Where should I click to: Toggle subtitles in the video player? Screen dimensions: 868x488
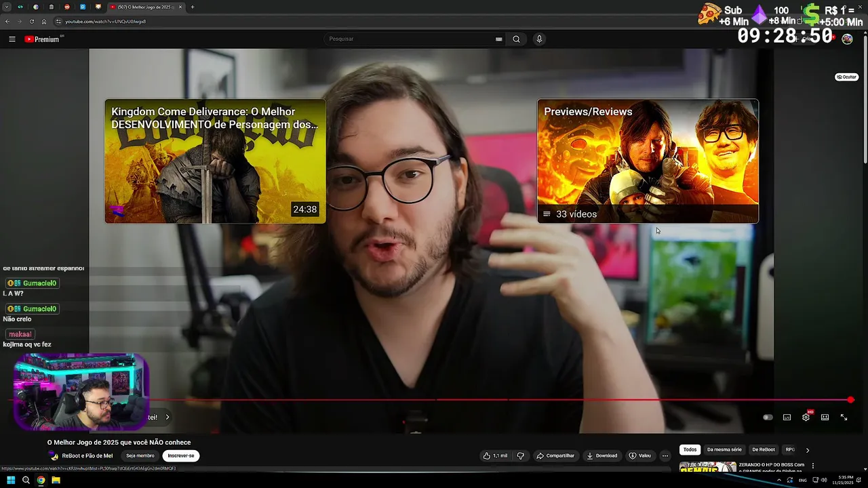click(787, 418)
